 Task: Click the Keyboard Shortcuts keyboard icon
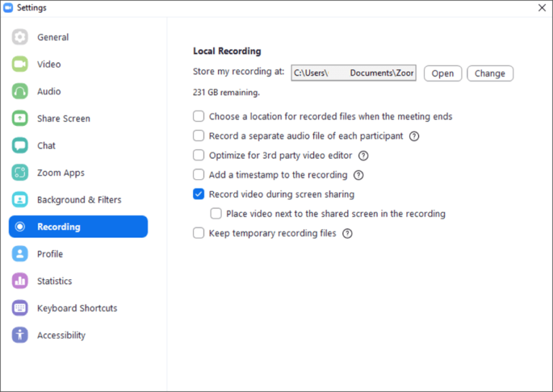(x=19, y=308)
